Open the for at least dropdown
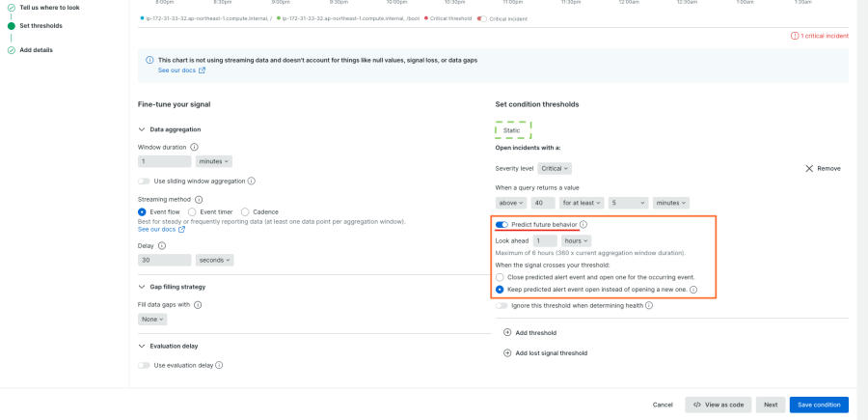The height and width of the screenshot is (420, 868). tap(582, 203)
